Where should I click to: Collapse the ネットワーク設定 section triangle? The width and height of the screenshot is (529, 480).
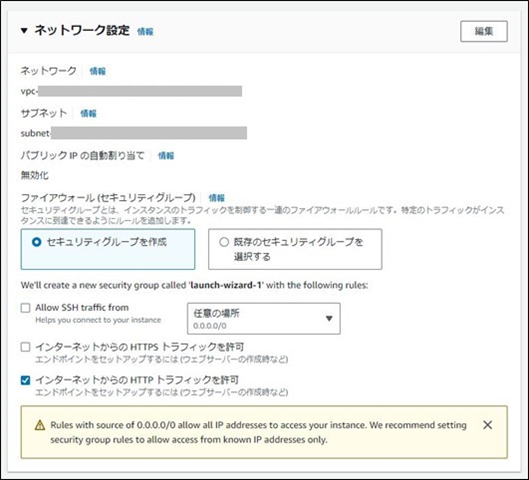tap(24, 31)
